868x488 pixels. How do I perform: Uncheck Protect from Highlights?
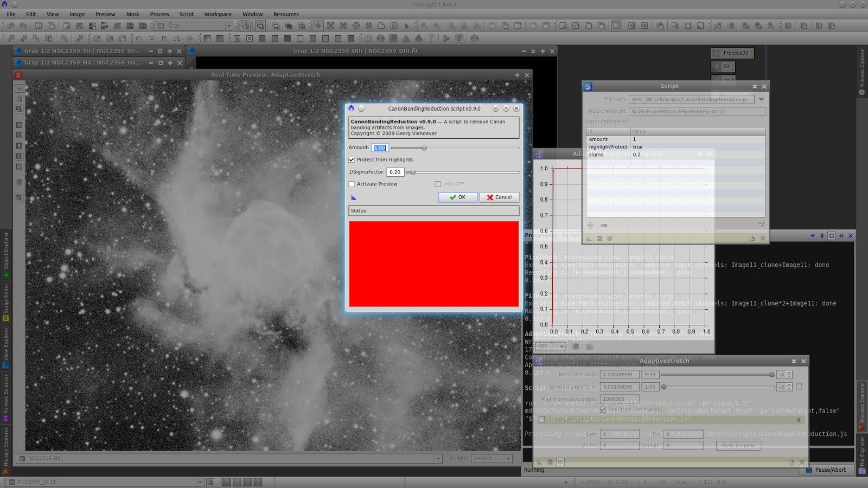click(352, 159)
